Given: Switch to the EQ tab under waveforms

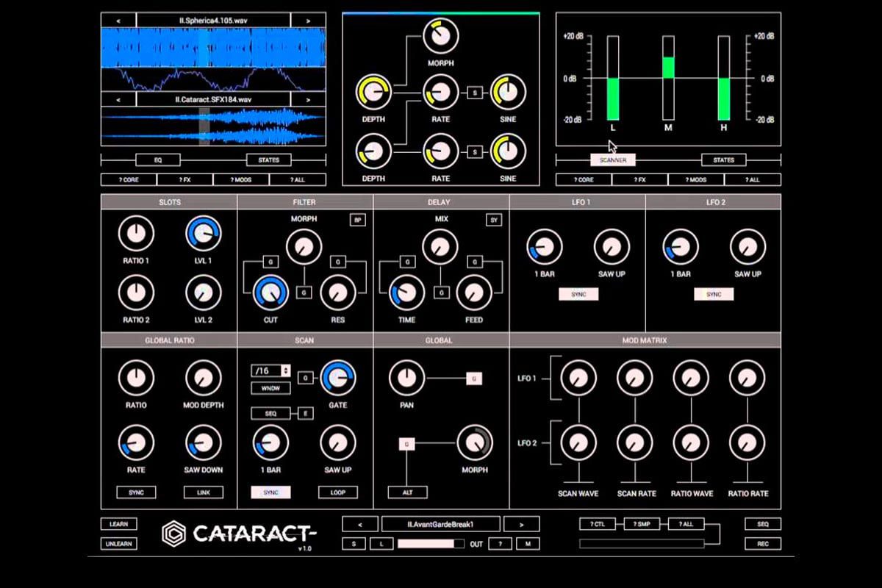Looking at the screenshot, I should pyautogui.click(x=157, y=159).
